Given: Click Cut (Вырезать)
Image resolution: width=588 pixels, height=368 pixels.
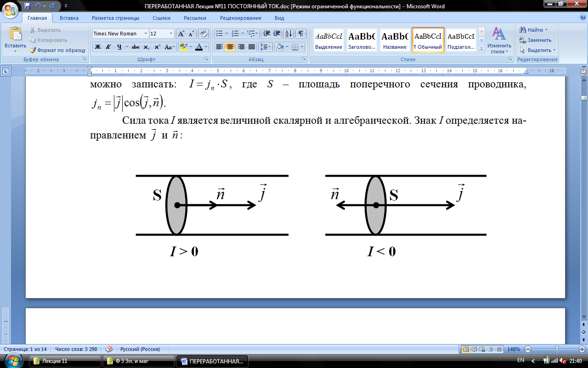Looking at the screenshot, I should pos(45,30).
